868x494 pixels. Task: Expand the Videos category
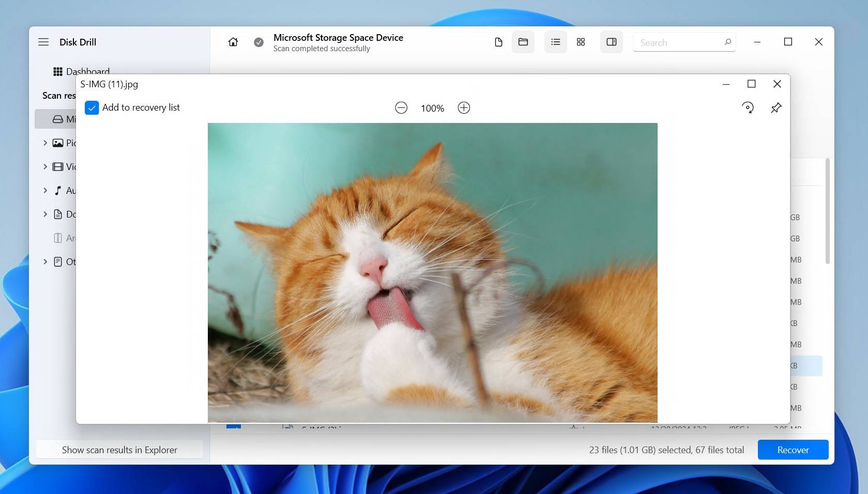point(45,166)
